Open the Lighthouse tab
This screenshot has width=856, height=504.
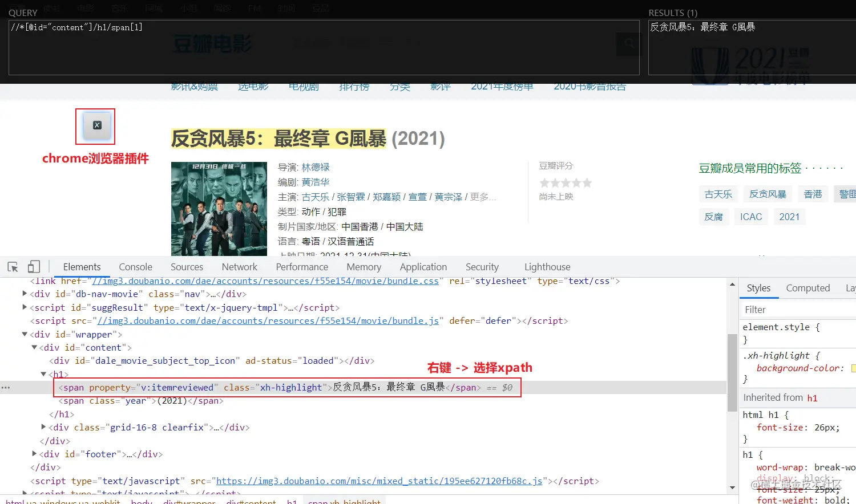point(547,267)
